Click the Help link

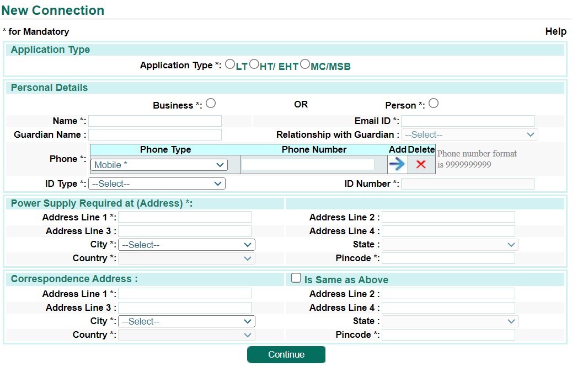coord(555,31)
